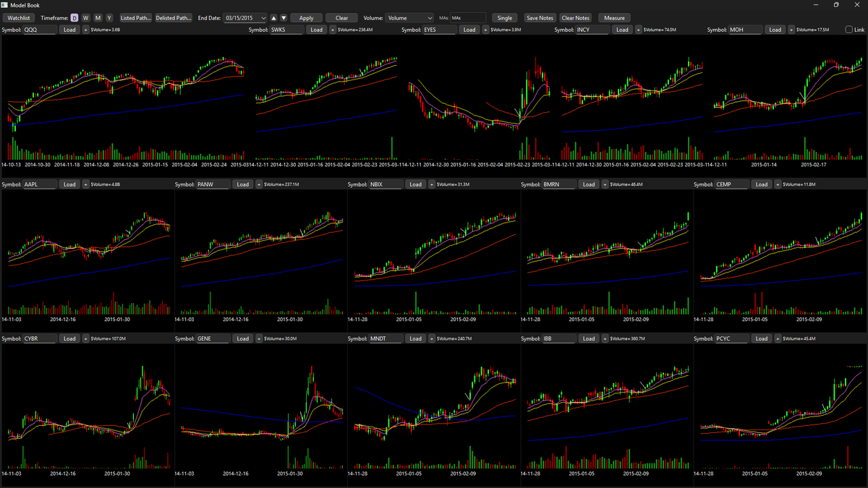Click the down arrow next to End Date
The width and height of the screenshot is (868, 488).
284,17
